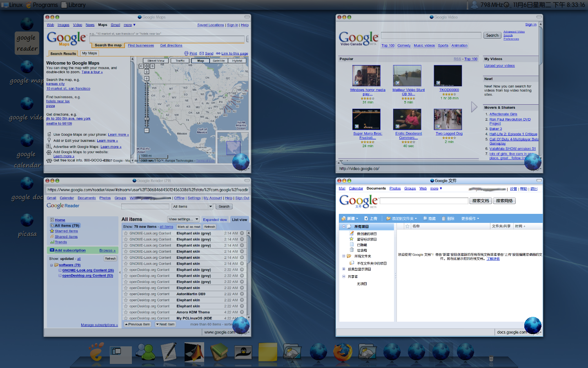
Task: Click the 删除 trash icon in the Docs toolbar
Action: (x=444, y=218)
